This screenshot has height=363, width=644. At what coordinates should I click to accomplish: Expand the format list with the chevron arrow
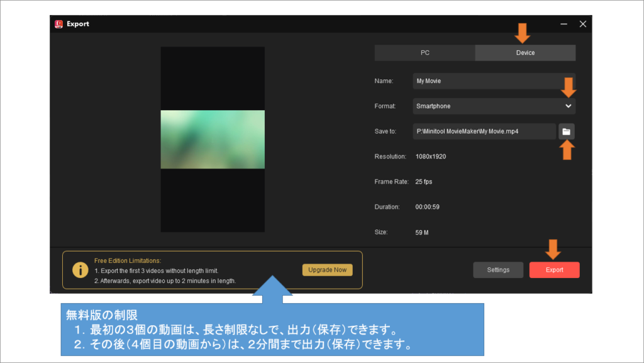(568, 106)
